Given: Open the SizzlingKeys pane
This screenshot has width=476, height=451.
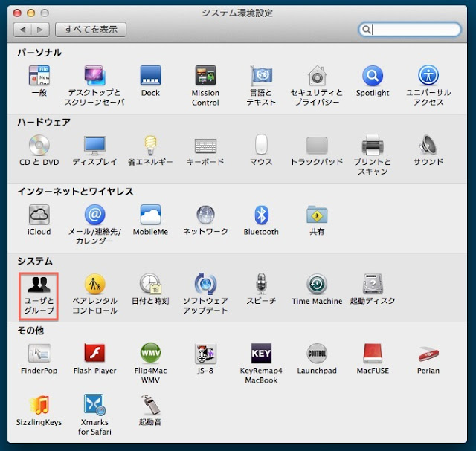Looking at the screenshot, I should coord(39,410).
